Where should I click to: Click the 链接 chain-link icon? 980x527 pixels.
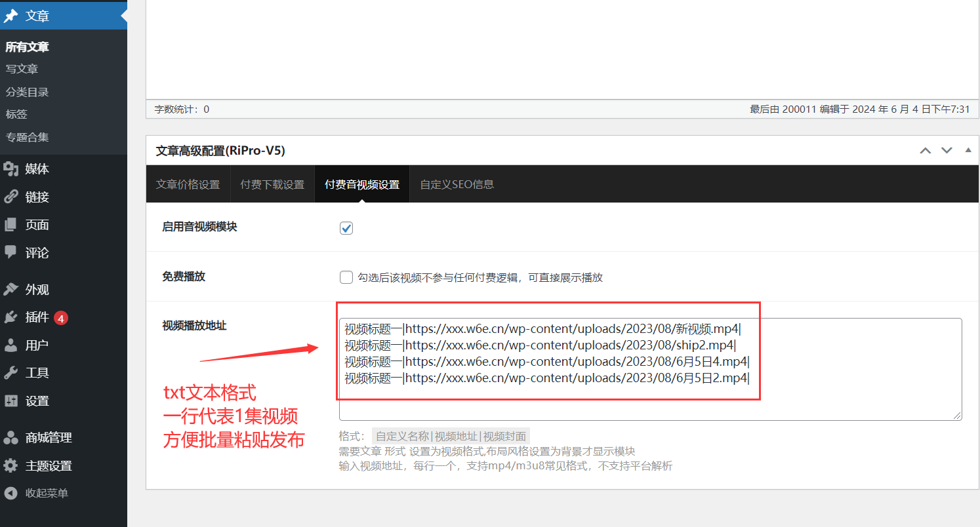pos(11,197)
